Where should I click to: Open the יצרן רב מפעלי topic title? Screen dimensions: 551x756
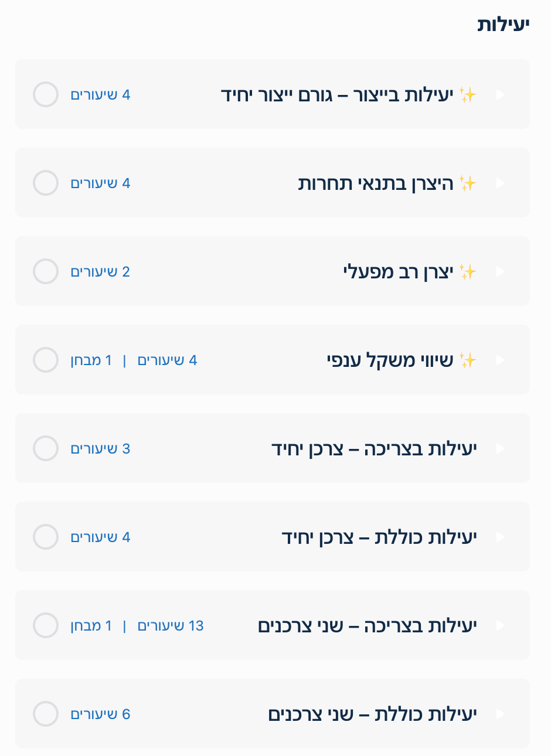398,272
